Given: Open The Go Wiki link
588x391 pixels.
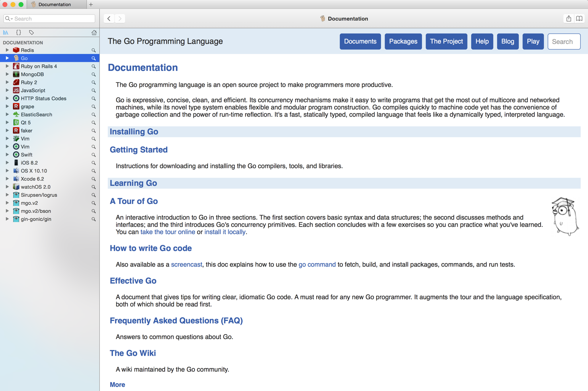Looking at the screenshot, I should point(133,353).
